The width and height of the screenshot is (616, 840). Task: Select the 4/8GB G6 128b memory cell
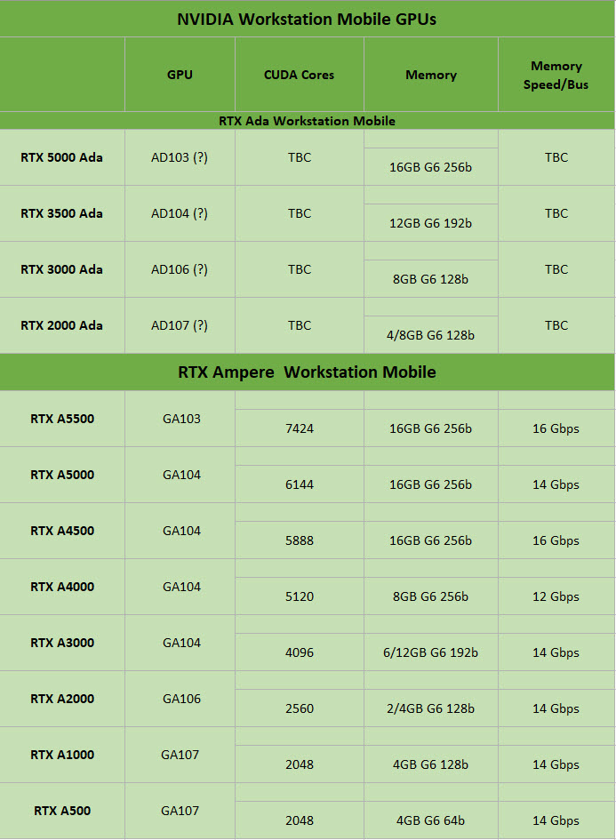(x=431, y=335)
